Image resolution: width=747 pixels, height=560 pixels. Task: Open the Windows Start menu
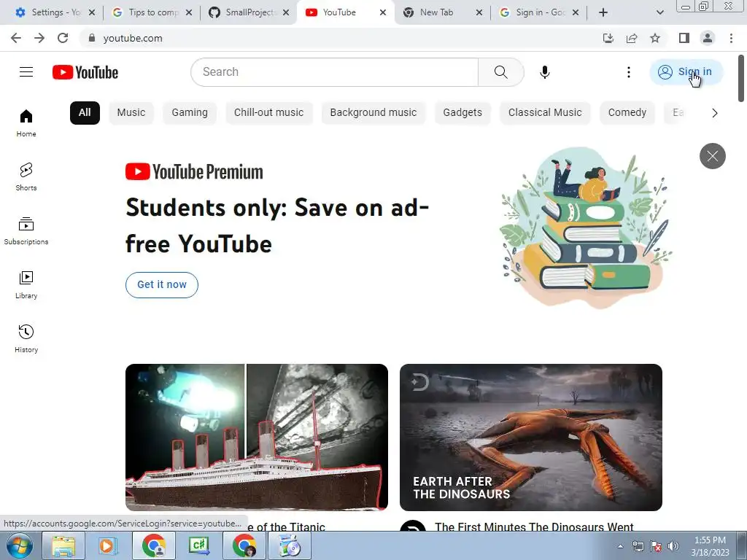pos(19,545)
